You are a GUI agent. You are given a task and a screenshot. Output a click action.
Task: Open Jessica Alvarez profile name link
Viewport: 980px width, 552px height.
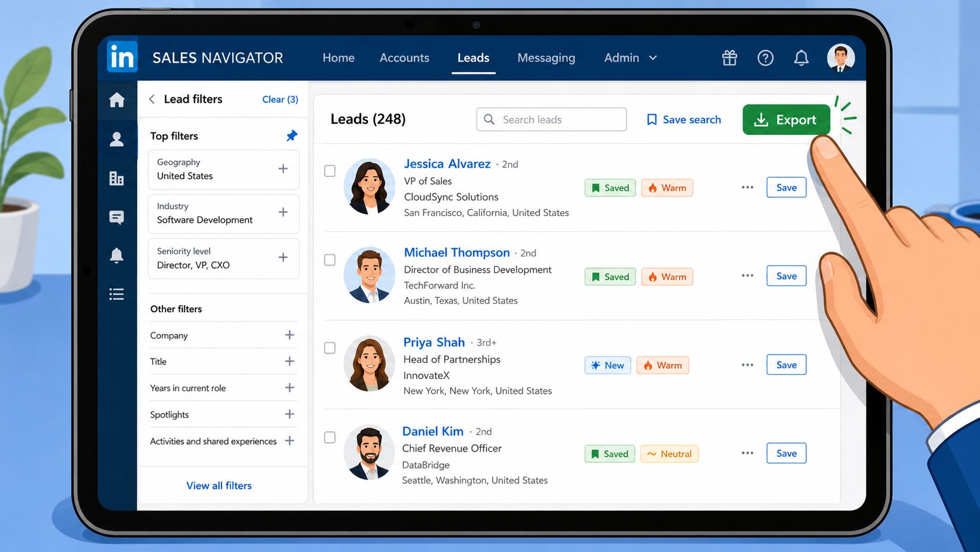(447, 164)
